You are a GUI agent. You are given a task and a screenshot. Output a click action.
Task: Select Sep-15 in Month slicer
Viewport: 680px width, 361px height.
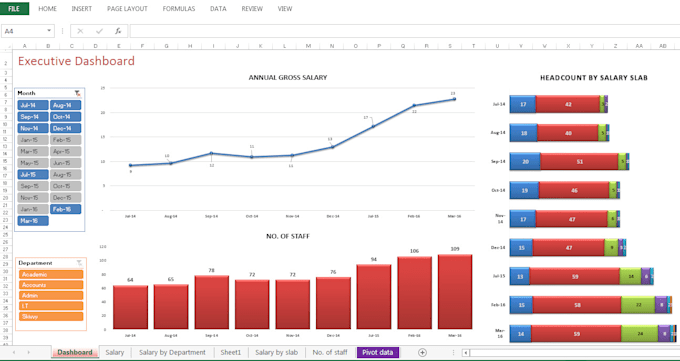pyautogui.click(x=33, y=186)
